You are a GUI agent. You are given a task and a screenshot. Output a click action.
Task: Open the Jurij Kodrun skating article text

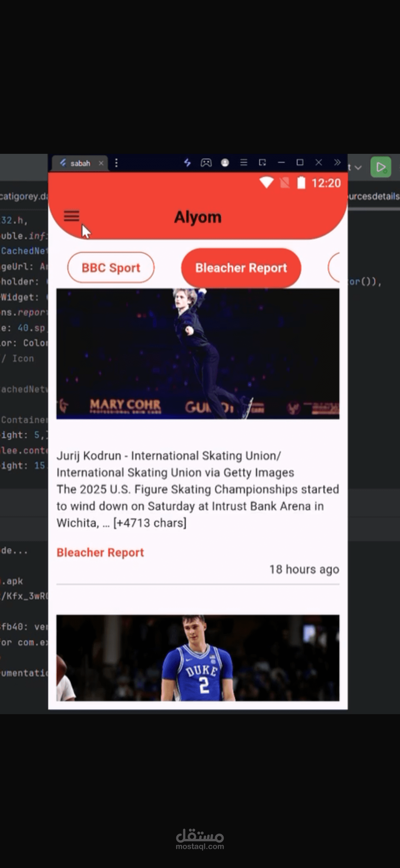pyautogui.click(x=198, y=489)
